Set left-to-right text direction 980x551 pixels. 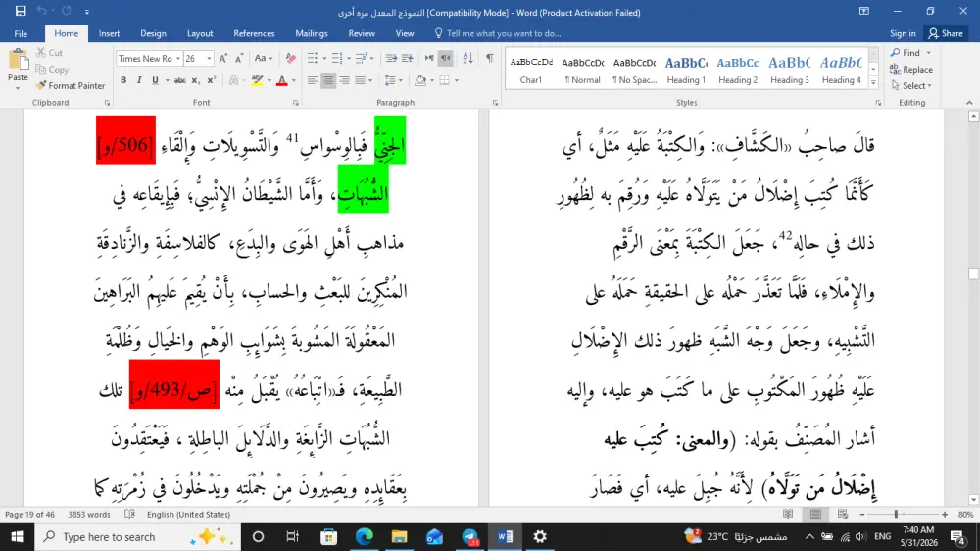pyautogui.click(x=429, y=58)
